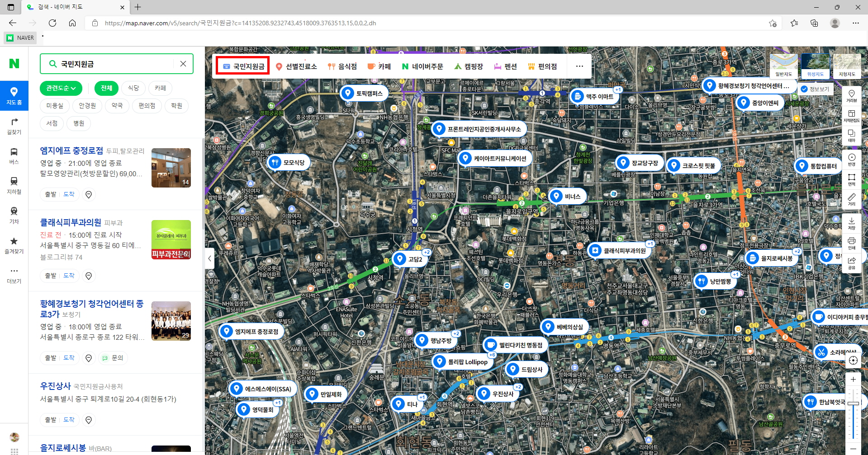
Task: Open 지하철 subway map in sidebar
Action: coord(14,186)
